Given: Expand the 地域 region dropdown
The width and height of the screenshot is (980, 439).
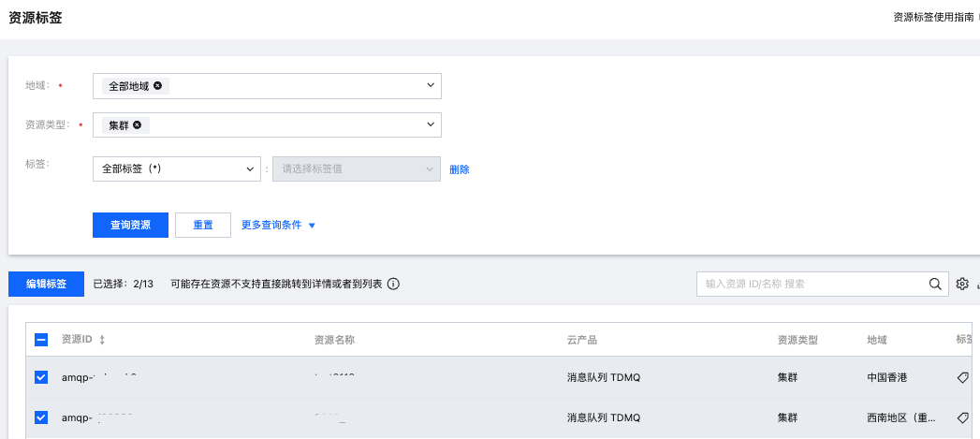Looking at the screenshot, I should click(x=431, y=86).
